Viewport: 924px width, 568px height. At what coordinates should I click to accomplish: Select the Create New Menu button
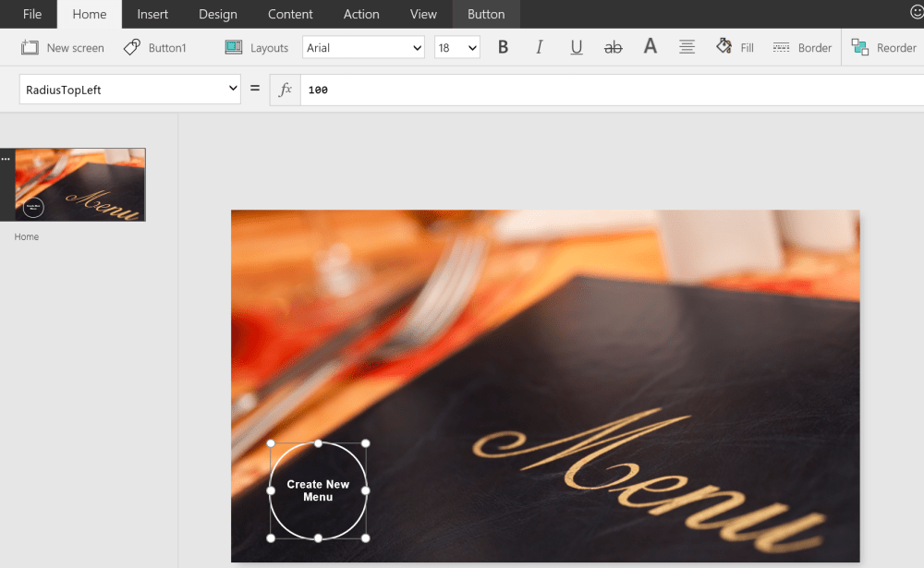click(x=318, y=490)
